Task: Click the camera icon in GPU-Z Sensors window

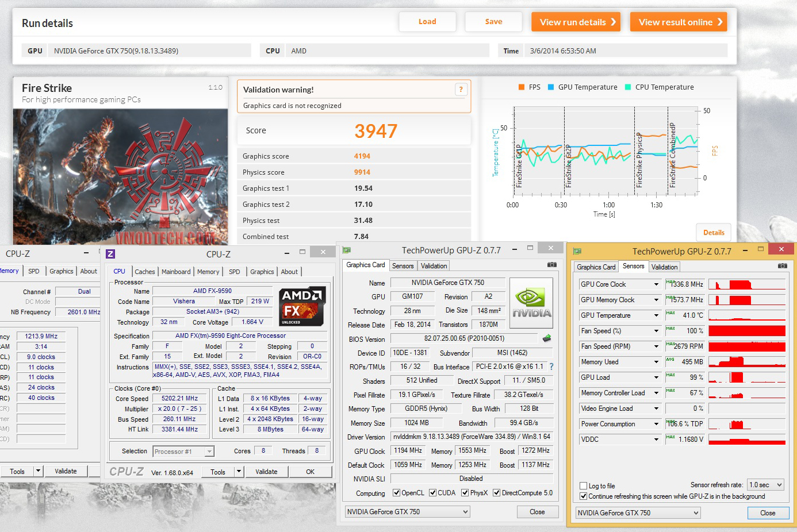Action: click(782, 266)
